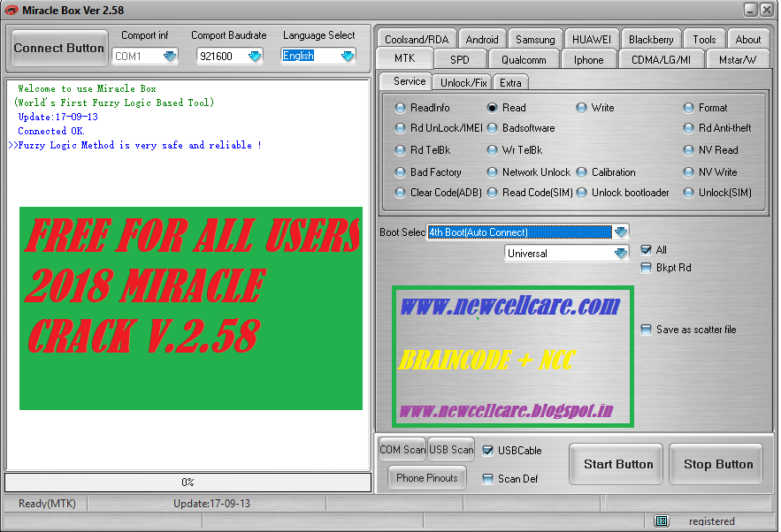Switch to the Mstar/W tab
Viewport: 781px width, 532px height.
point(737,60)
